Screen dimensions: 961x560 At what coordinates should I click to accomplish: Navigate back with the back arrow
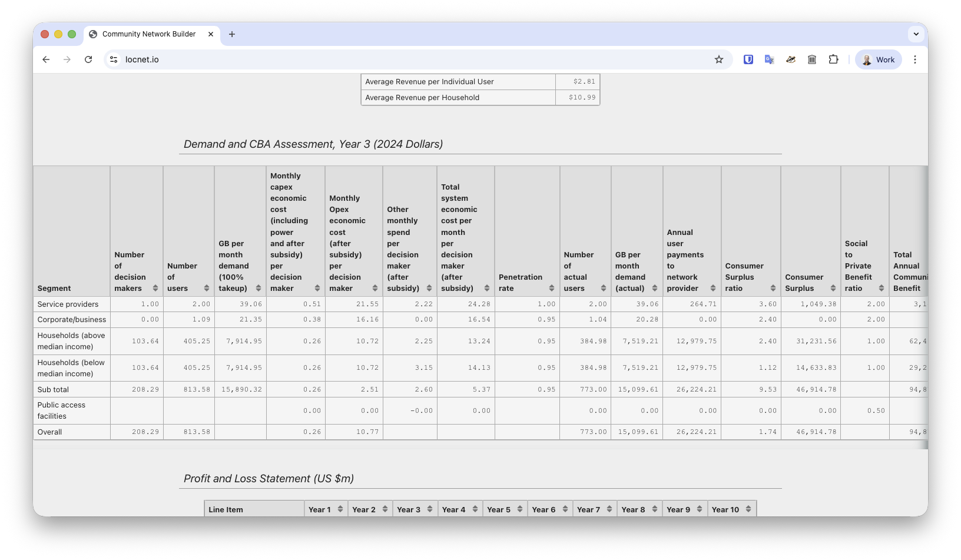tap(46, 59)
